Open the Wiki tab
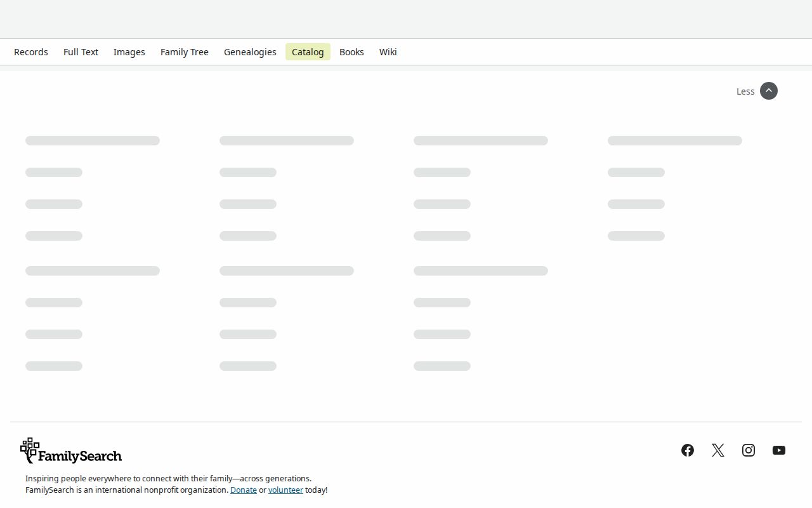The height and width of the screenshot is (508, 812). (388, 52)
